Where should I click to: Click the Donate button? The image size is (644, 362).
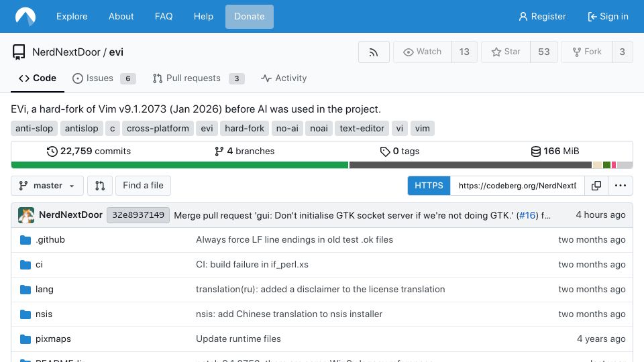click(250, 16)
